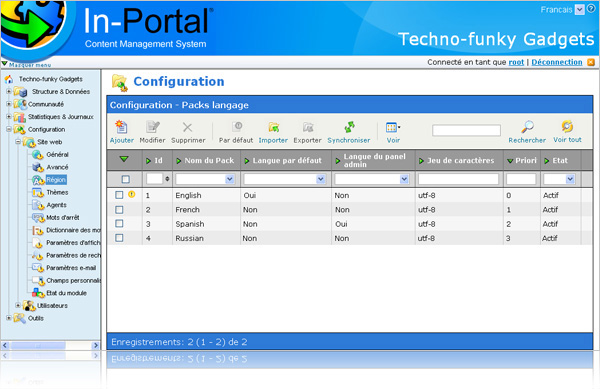Click the Importer toolbar icon
This screenshot has height=389, width=600.
[273, 127]
